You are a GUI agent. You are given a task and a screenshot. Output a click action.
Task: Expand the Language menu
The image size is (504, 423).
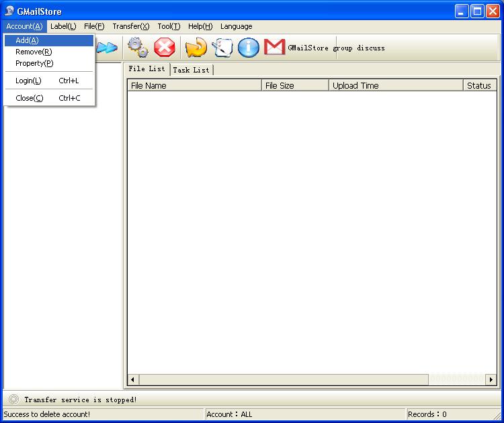pos(237,26)
